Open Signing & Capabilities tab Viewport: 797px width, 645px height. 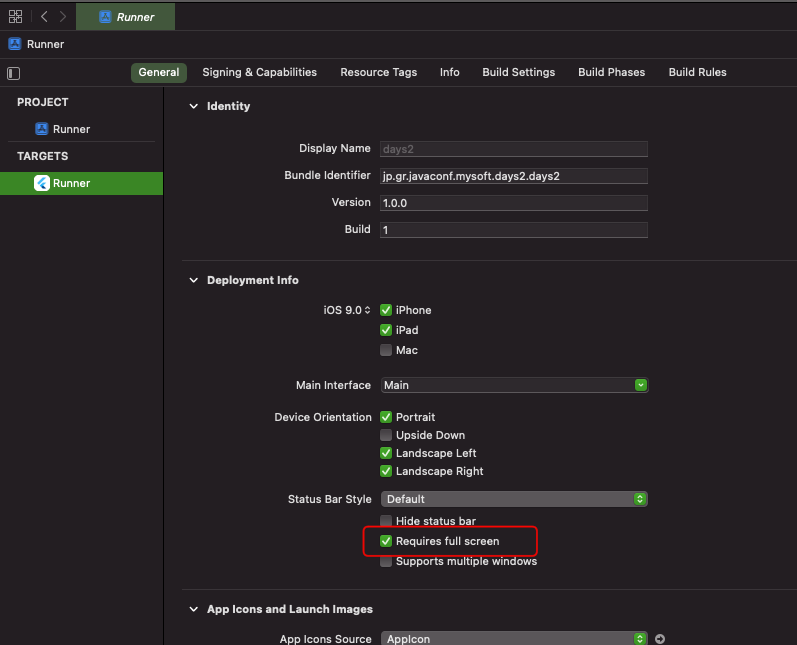pyautogui.click(x=259, y=72)
